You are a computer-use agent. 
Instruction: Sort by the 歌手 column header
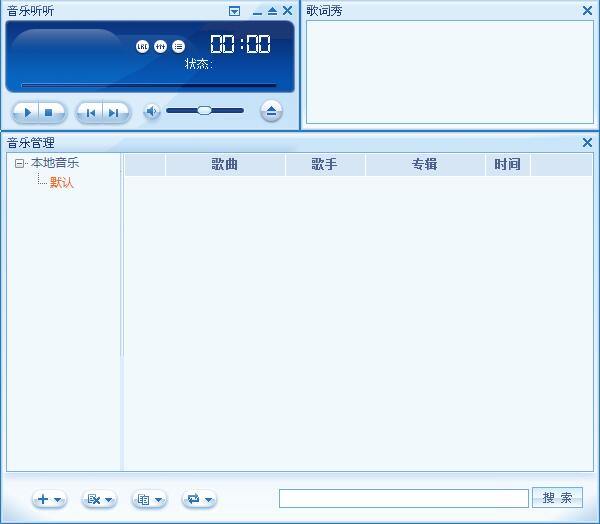pyautogui.click(x=325, y=165)
